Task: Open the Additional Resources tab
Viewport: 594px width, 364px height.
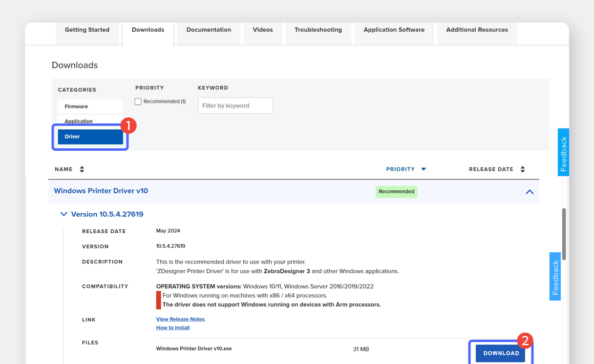Action: (x=477, y=30)
